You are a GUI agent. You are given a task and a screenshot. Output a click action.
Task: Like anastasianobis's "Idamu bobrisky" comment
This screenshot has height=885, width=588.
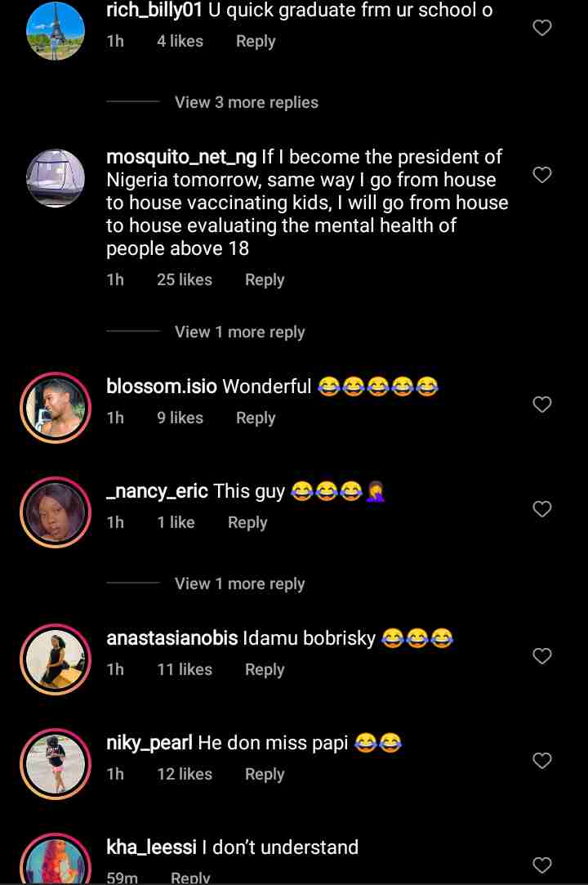point(542,656)
